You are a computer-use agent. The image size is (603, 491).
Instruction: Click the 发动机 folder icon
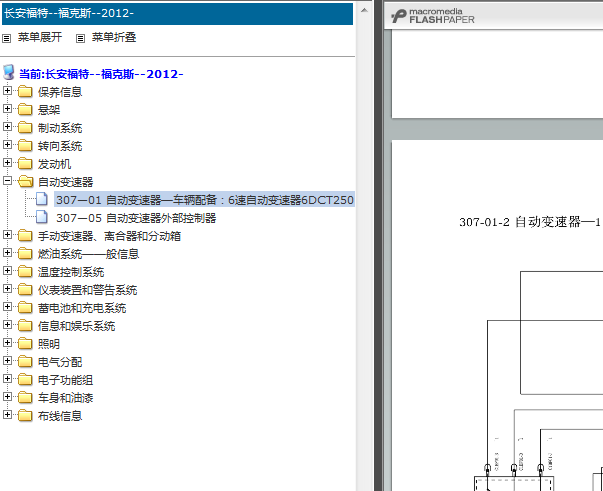[25, 164]
